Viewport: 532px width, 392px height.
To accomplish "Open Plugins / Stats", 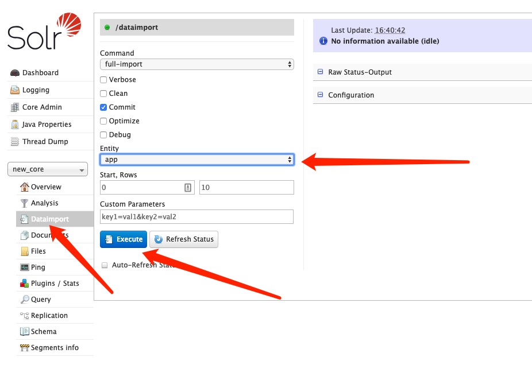I will click(x=55, y=284).
